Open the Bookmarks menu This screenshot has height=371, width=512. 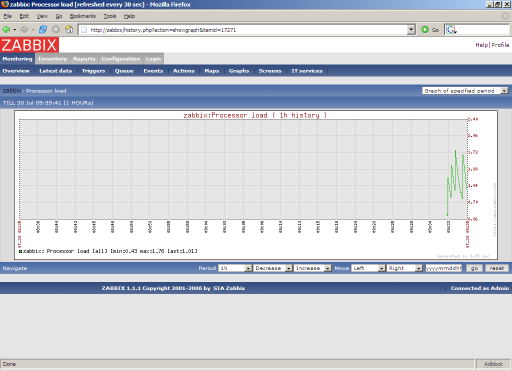coord(83,16)
